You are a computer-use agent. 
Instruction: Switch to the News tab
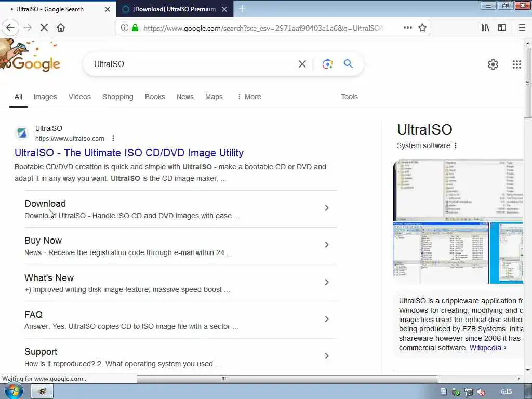[x=185, y=97]
